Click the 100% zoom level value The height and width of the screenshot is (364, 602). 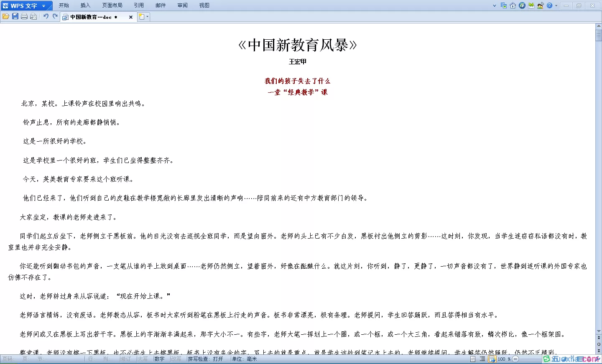504,359
